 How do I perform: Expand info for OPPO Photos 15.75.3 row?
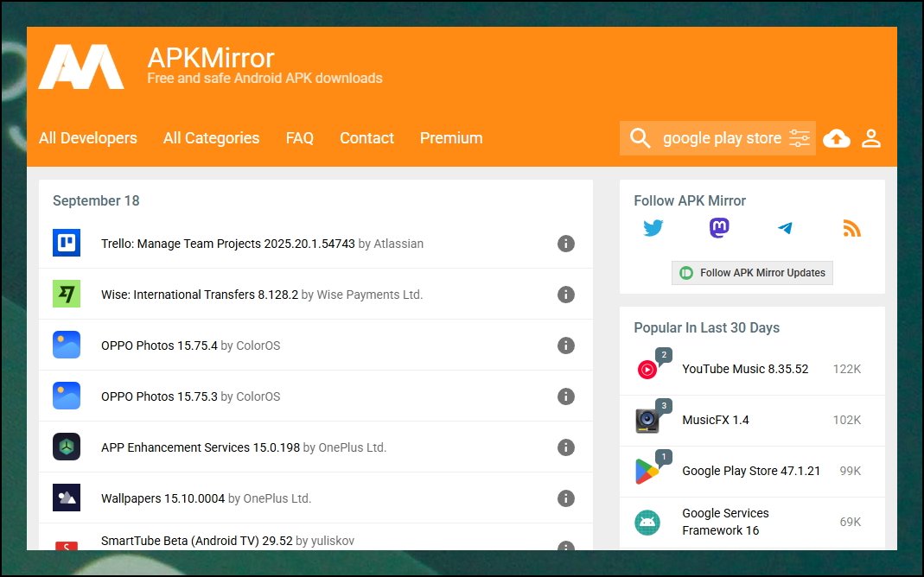click(565, 396)
